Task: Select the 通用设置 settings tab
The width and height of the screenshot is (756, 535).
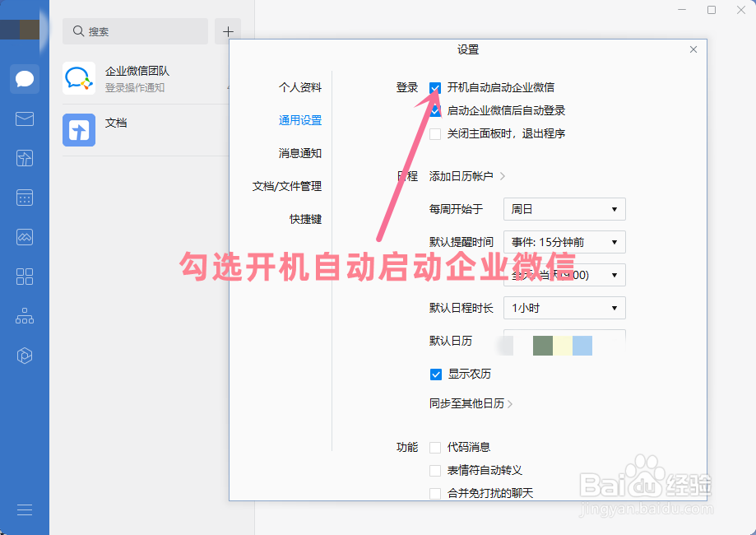Action: coord(300,120)
